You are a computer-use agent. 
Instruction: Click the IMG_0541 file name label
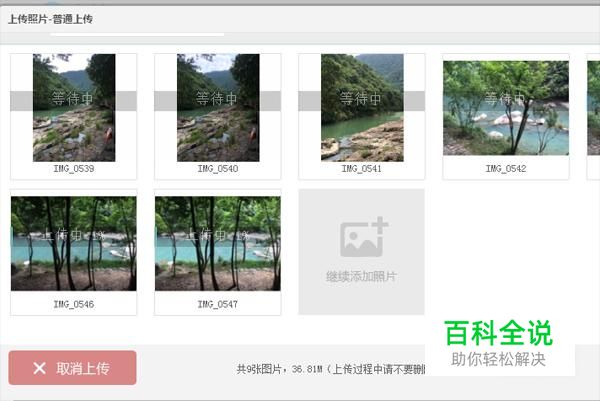pos(362,169)
